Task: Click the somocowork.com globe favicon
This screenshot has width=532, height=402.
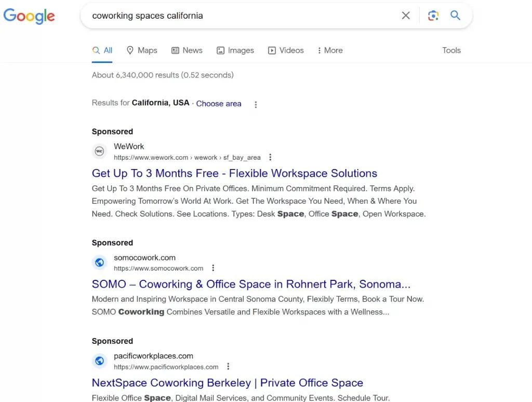Action: 99,262
